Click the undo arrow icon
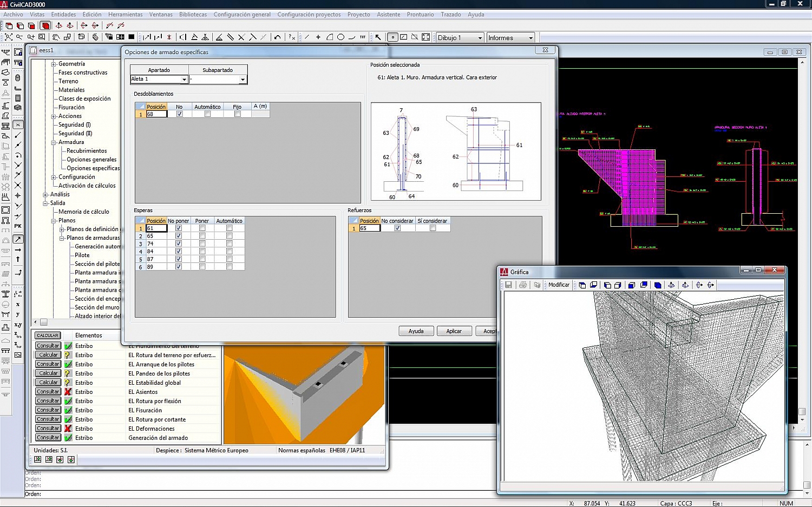Screen dimensions: 812x507 pyautogui.click(x=278, y=37)
